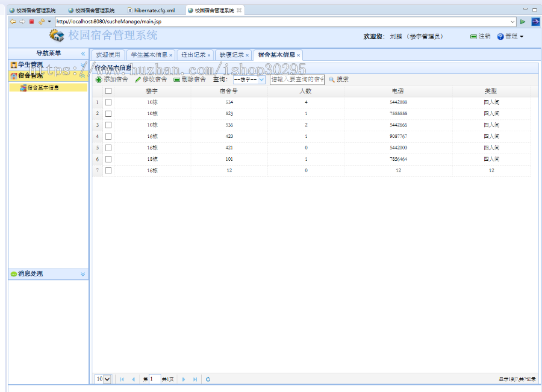Click the house logo of the dormitory system
The image size is (542, 392).
click(57, 36)
